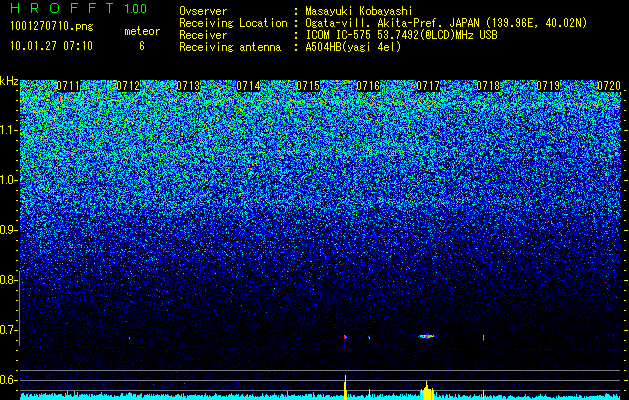The image size is (629, 400).
Task: Click the 0711 time marker
Action: pyautogui.click(x=68, y=86)
